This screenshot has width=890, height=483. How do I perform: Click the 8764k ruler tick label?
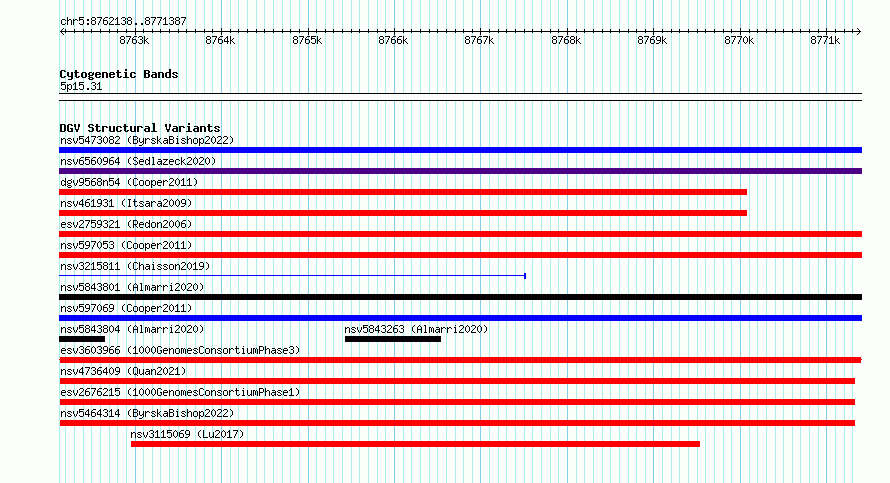[x=220, y=41]
